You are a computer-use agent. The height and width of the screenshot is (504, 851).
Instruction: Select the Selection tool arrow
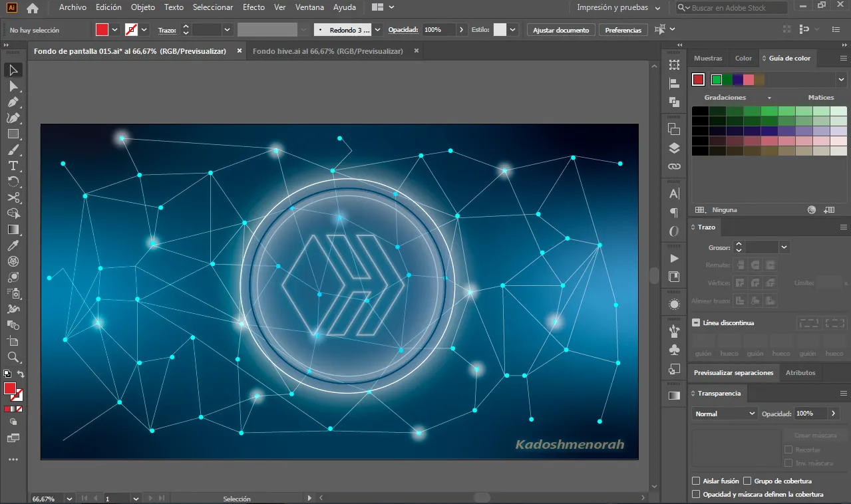pos(13,70)
